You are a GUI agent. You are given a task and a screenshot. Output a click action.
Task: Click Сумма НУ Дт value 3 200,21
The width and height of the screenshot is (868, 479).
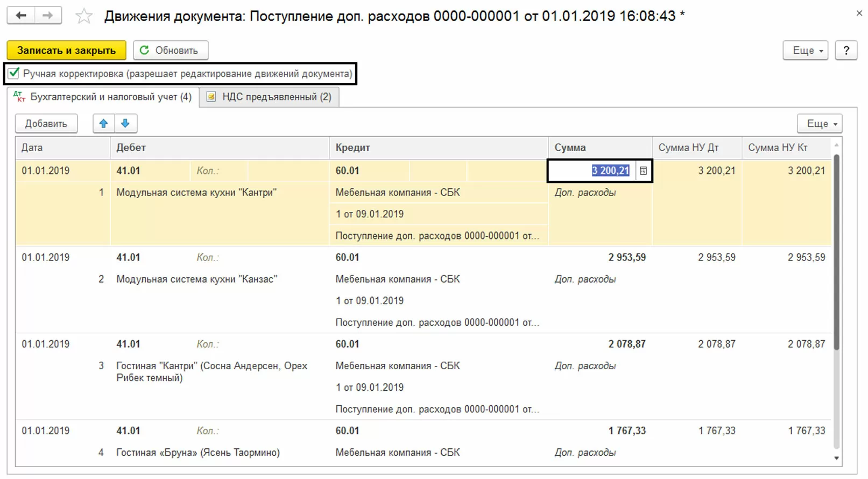(x=717, y=171)
